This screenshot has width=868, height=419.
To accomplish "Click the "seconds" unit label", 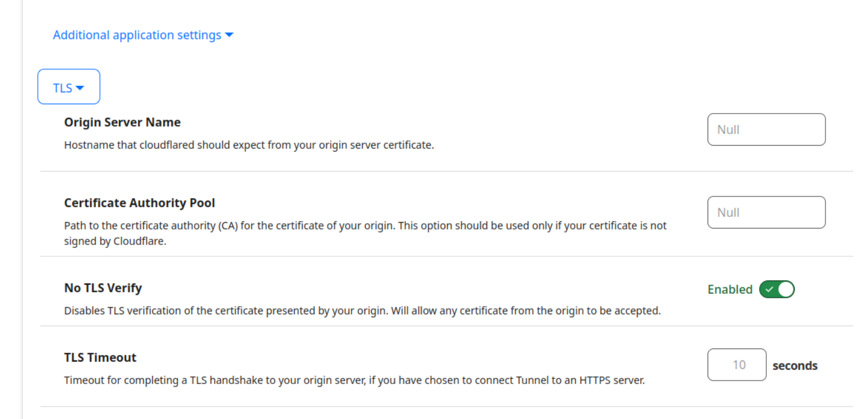I will pos(795,366).
